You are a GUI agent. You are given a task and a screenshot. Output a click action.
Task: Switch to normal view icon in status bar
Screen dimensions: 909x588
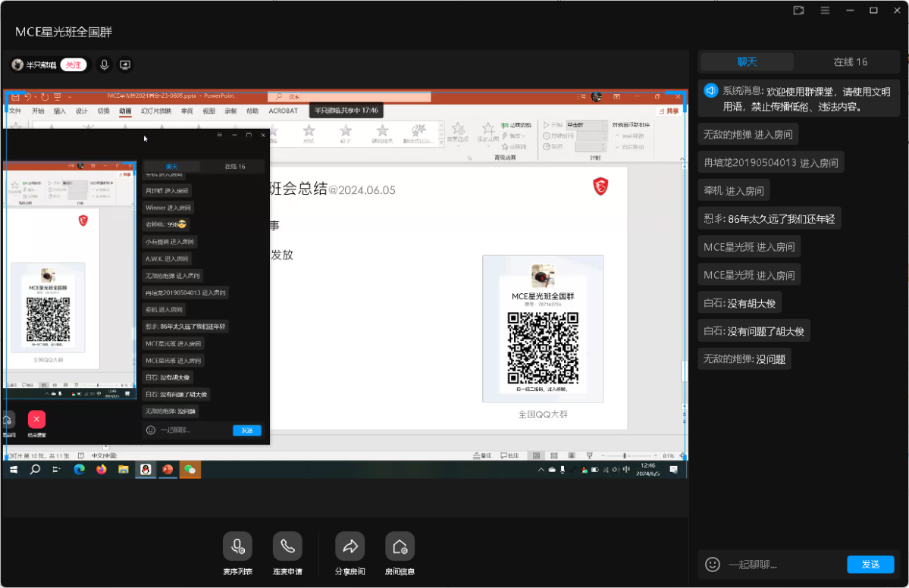coord(536,455)
